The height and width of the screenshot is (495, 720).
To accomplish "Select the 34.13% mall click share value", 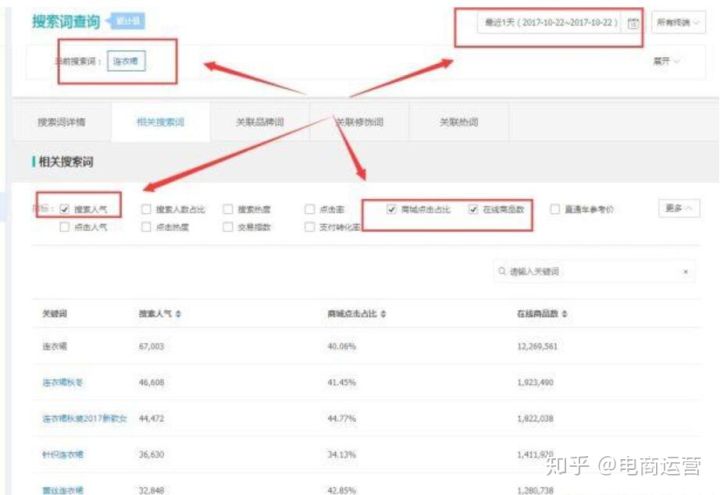I will tap(342, 455).
